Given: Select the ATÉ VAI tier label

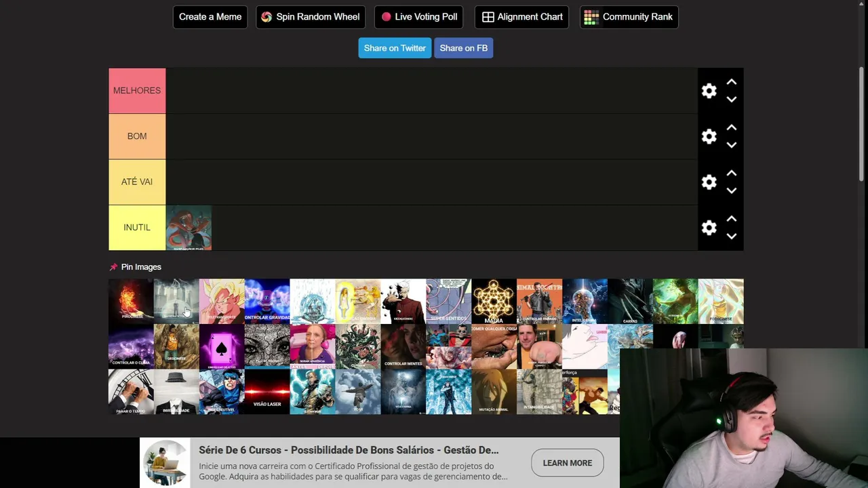Looking at the screenshot, I should tap(137, 182).
